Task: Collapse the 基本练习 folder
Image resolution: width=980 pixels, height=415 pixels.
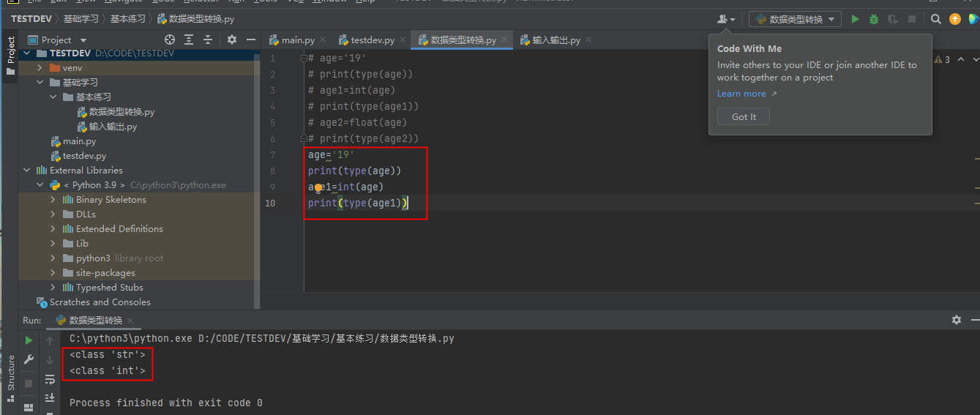Action: [53, 97]
